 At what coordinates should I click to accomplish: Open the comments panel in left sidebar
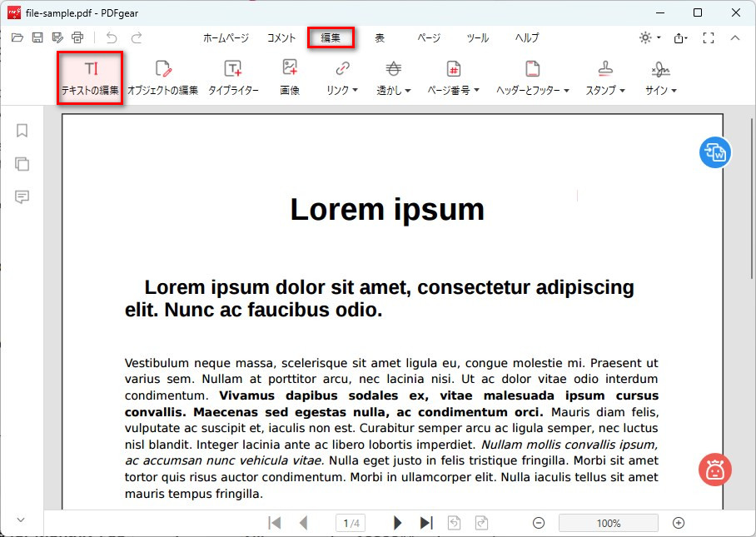[22, 197]
